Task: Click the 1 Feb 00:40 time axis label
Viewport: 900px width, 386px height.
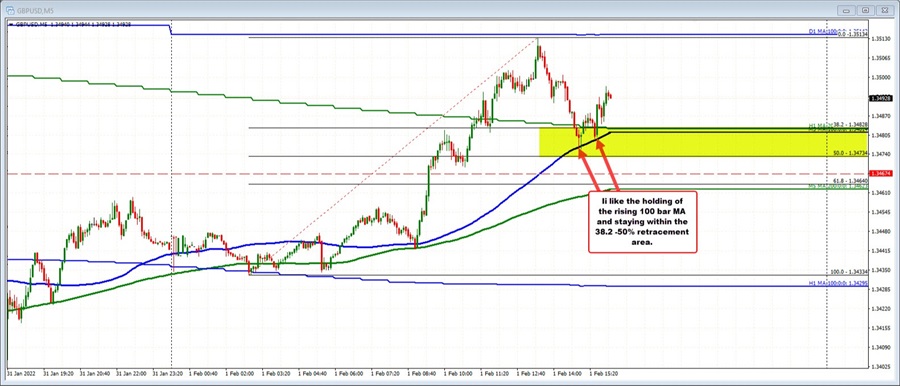Action: point(204,372)
